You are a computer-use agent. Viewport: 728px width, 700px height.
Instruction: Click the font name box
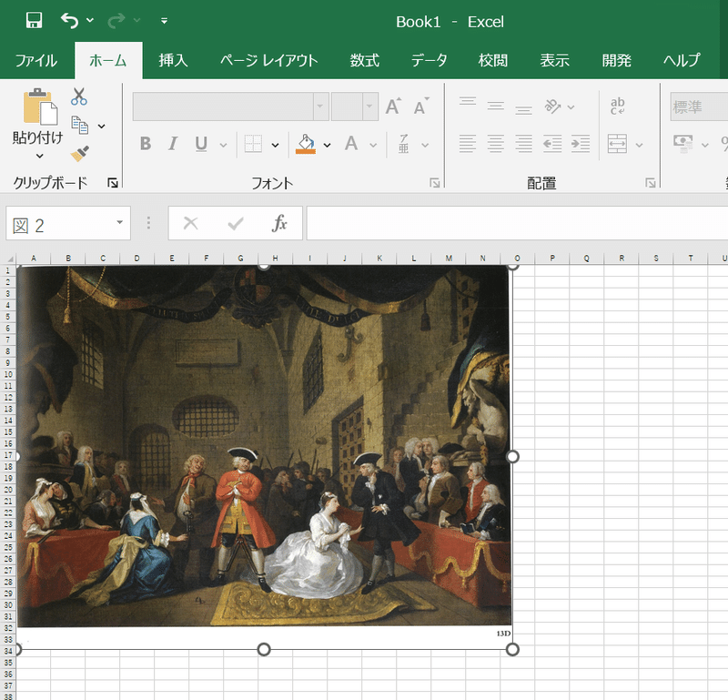(x=223, y=107)
